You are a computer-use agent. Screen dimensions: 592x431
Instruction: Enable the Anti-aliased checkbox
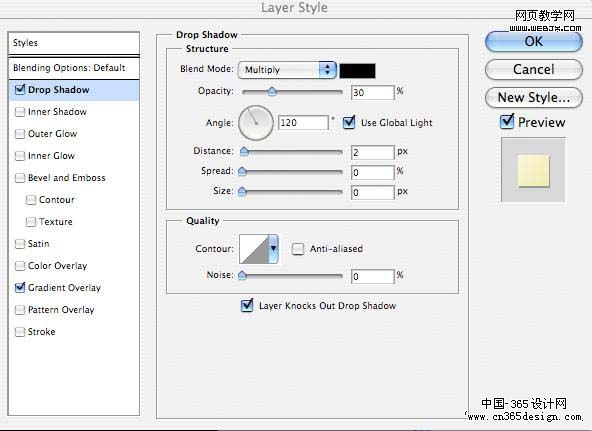pyautogui.click(x=298, y=249)
